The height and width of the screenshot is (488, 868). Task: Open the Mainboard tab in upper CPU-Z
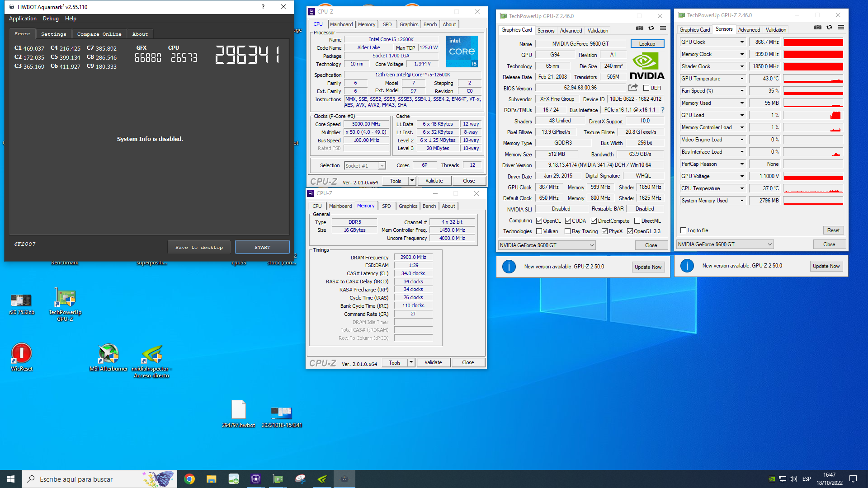click(x=341, y=24)
